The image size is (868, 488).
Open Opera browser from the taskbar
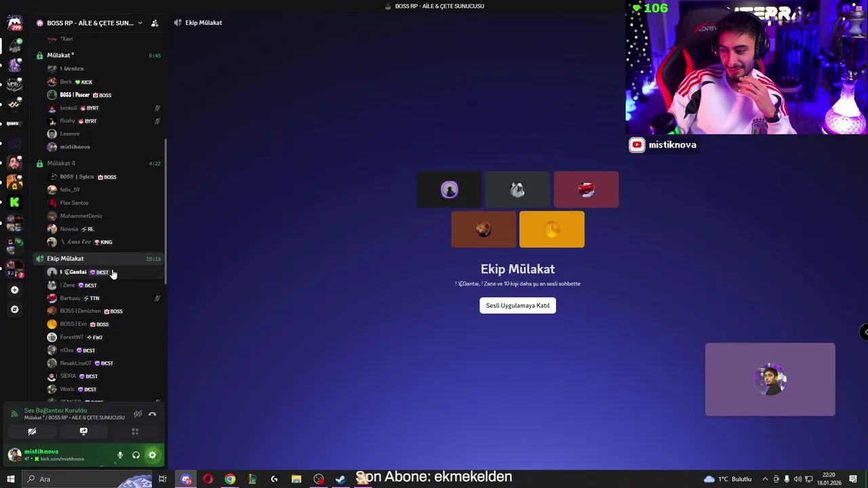[208, 479]
